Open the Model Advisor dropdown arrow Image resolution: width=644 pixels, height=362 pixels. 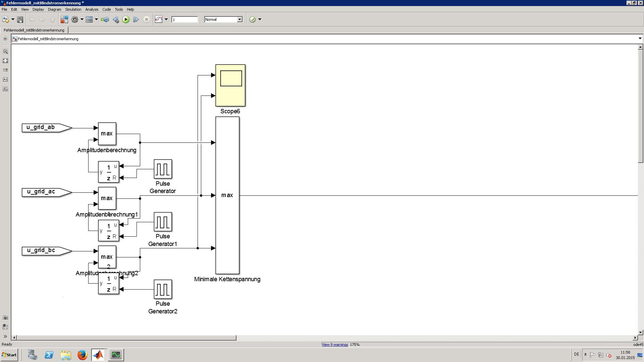coord(260,19)
